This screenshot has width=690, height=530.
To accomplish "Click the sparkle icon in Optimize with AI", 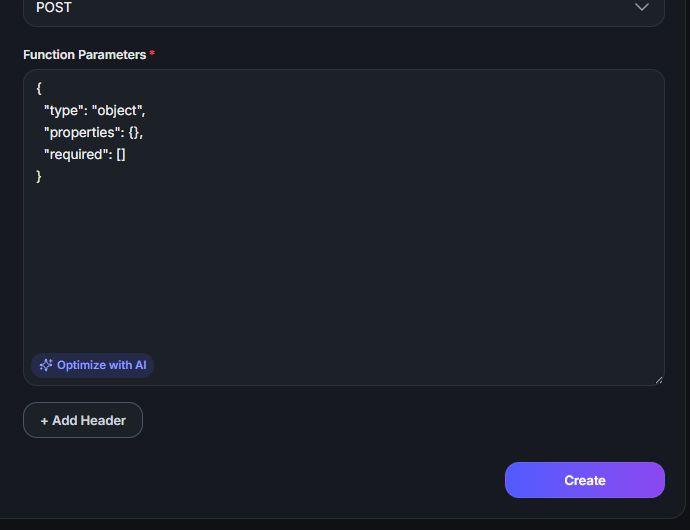I will tap(46, 365).
